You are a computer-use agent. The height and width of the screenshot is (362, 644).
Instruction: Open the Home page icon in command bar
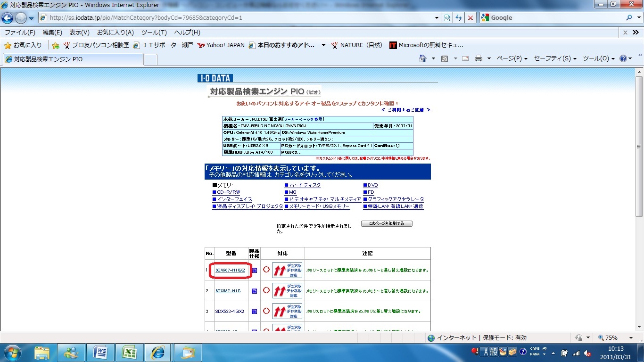423,58
